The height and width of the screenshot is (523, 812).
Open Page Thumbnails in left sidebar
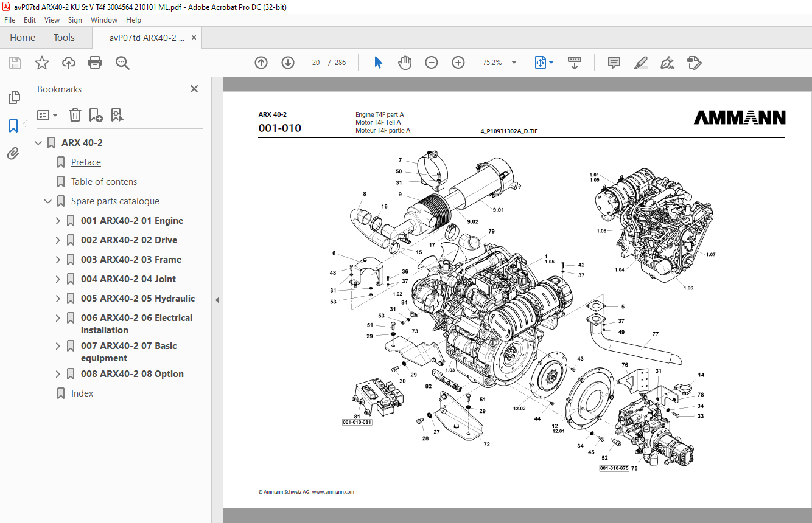click(13, 97)
